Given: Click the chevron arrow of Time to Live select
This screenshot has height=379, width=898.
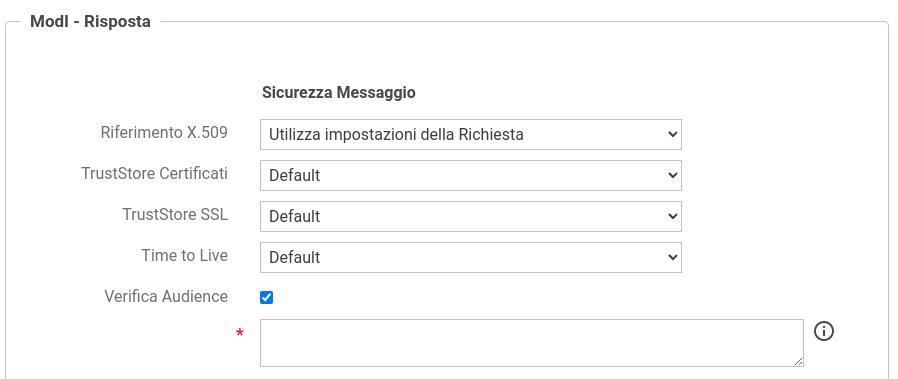Looking at the screenshot, I should tap(672, 257).
